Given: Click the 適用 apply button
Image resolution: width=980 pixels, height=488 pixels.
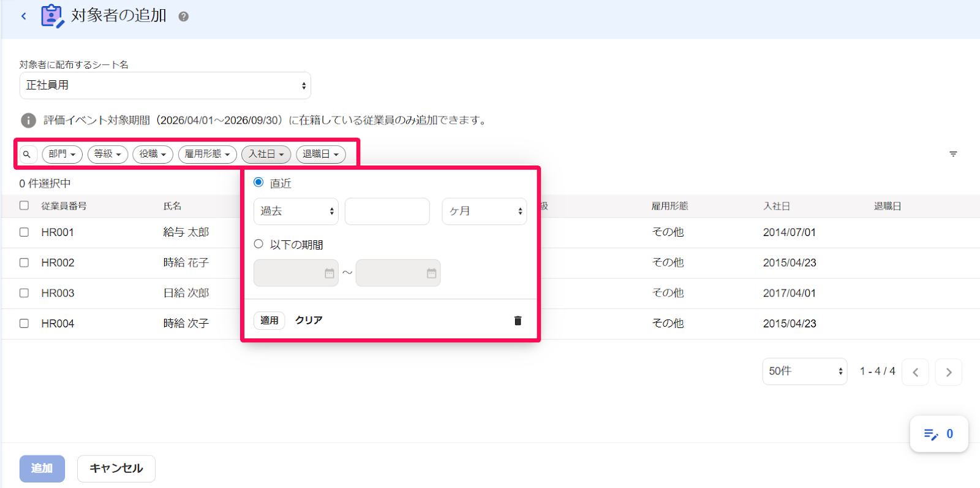Looking at the screenshot, I should pyautogui.click(x=269, y=320).
